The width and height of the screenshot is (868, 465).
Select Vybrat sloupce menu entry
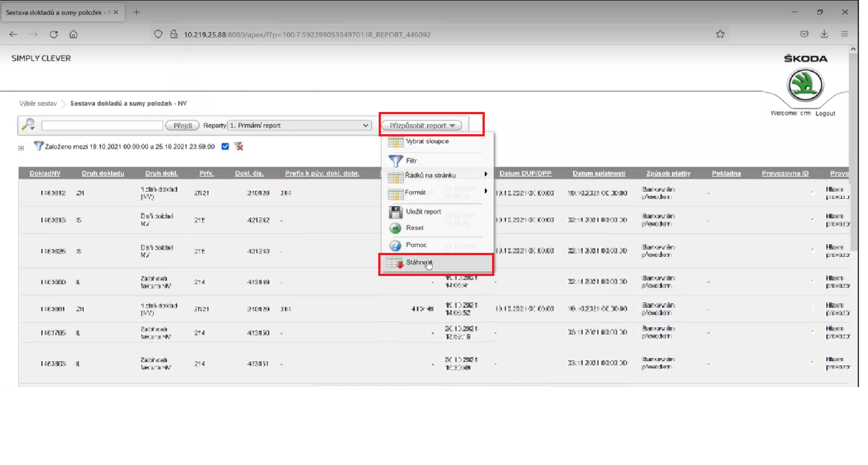click(x=427, y=141)
